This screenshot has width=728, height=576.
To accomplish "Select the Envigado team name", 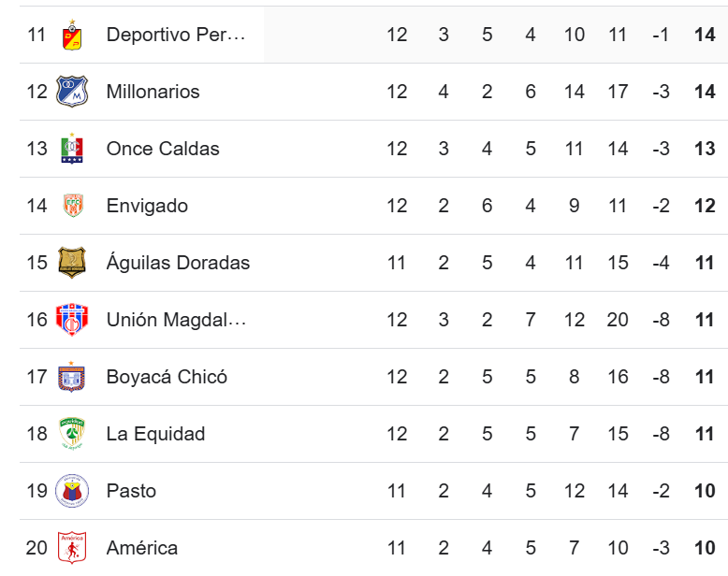I will click(147, 207).
